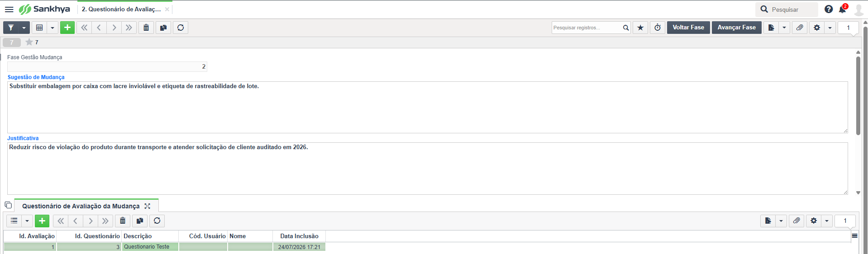Open the help question mark icon
This screenshot has height=254, width=868.
(829, 9)
